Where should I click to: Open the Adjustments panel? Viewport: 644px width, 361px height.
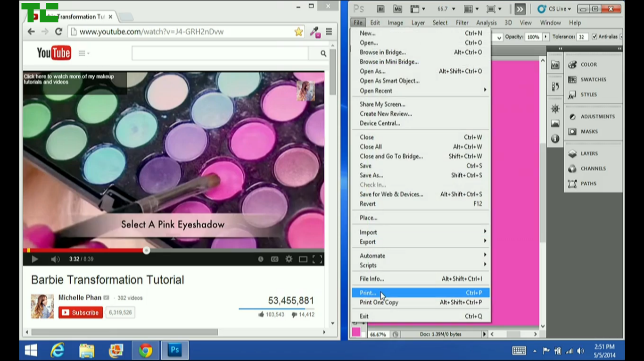click(x=593, y=117)
